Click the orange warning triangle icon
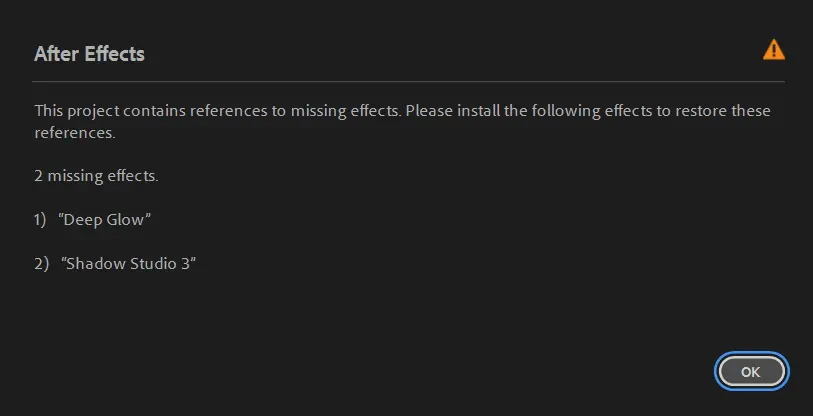This screenshot has height=416, width=813. tap(773, 49)
